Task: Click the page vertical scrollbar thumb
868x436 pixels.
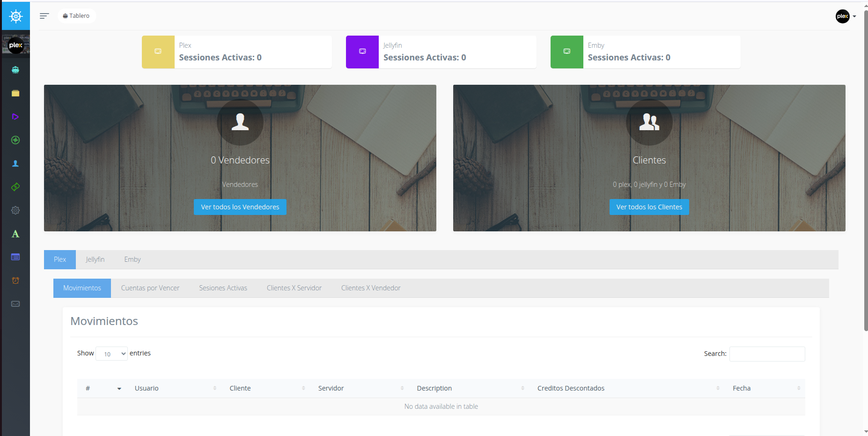Action: pyautogui.click(x=866, y=171)
